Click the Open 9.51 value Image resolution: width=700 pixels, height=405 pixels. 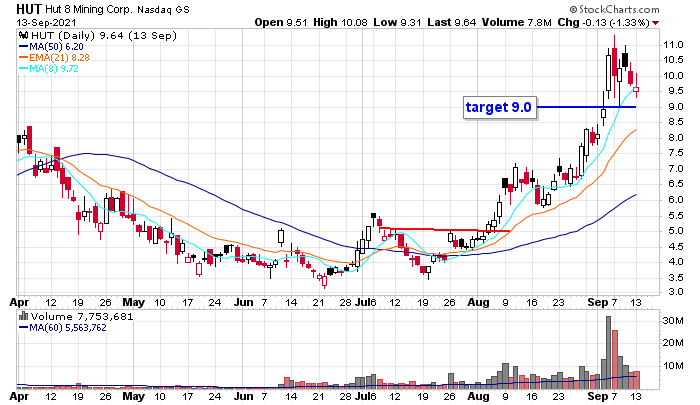click(x=281, y=22)
